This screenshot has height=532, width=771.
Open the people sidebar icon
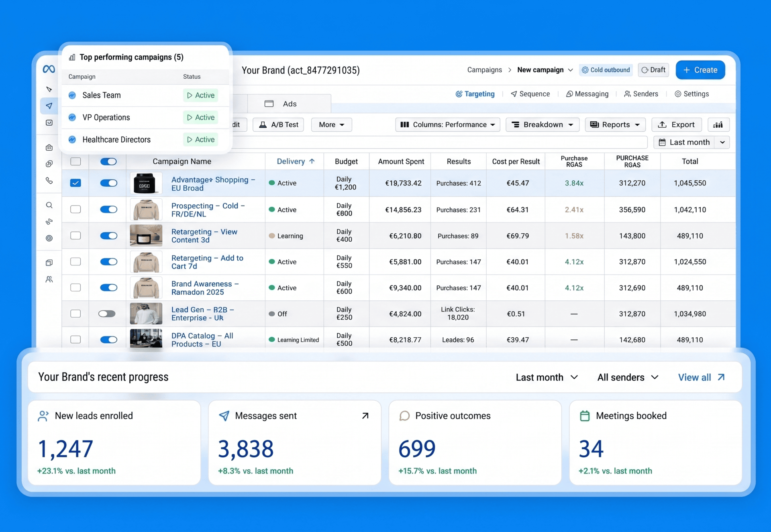(x=49, y=279)
